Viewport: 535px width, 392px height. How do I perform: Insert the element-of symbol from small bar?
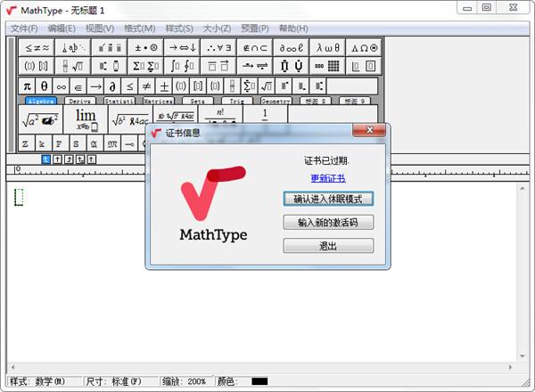[78, 86]
